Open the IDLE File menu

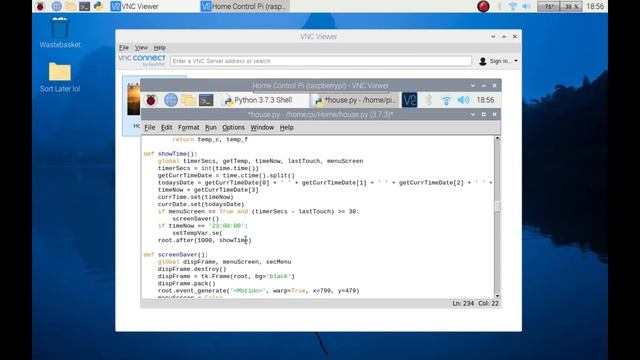150,127
